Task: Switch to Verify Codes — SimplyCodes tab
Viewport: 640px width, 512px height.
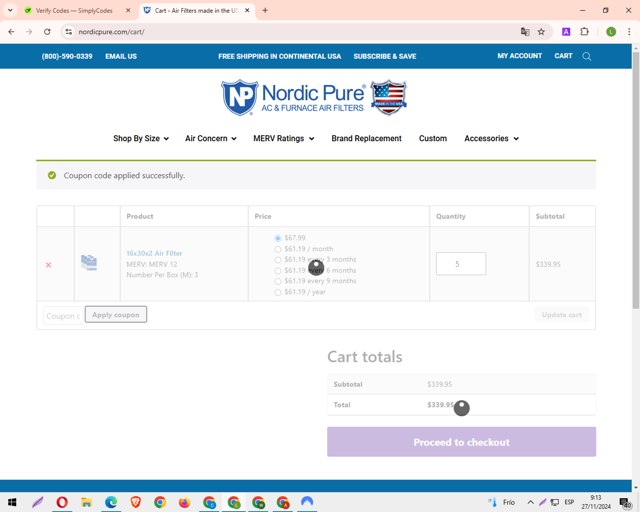Action: (x=74, y=11)
